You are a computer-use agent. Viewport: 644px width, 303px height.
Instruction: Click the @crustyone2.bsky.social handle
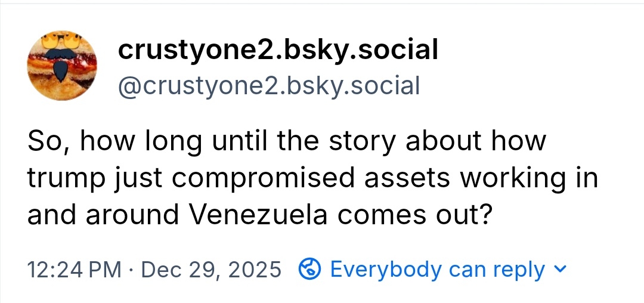(269, 85)
